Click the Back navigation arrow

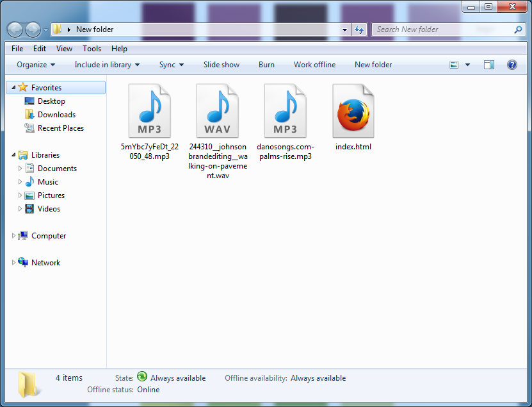15,30
